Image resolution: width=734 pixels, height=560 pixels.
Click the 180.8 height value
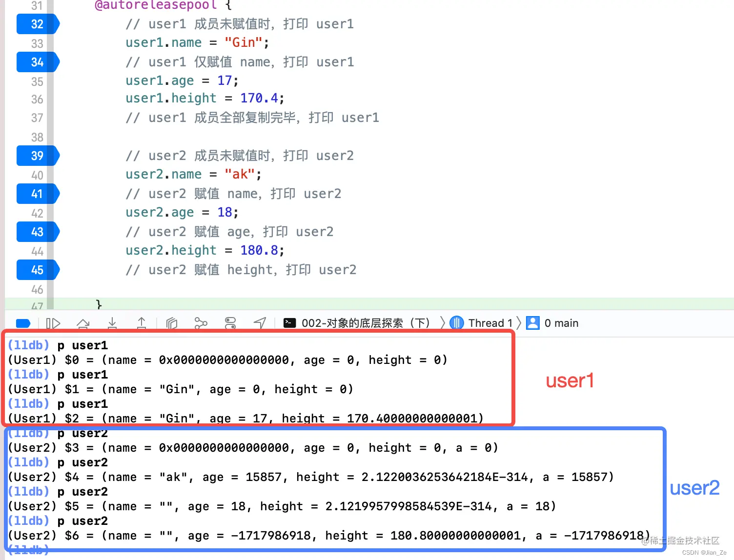[x=259, y=250]
